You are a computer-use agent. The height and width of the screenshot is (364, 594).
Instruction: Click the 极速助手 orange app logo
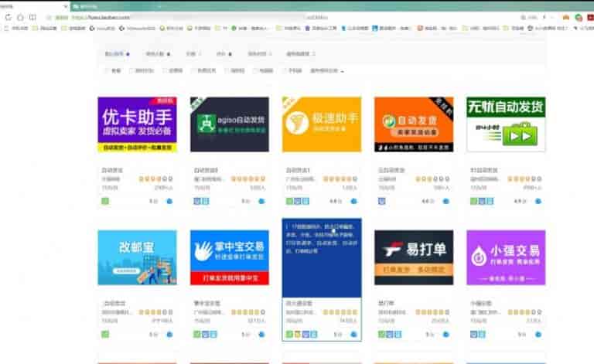[321, 124]
